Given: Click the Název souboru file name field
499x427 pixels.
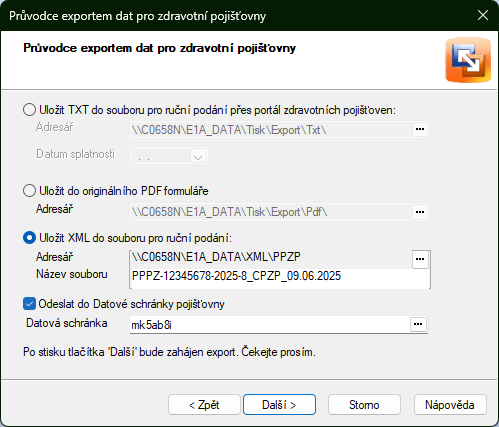Looking at the screenshot, I should [280, 277].
